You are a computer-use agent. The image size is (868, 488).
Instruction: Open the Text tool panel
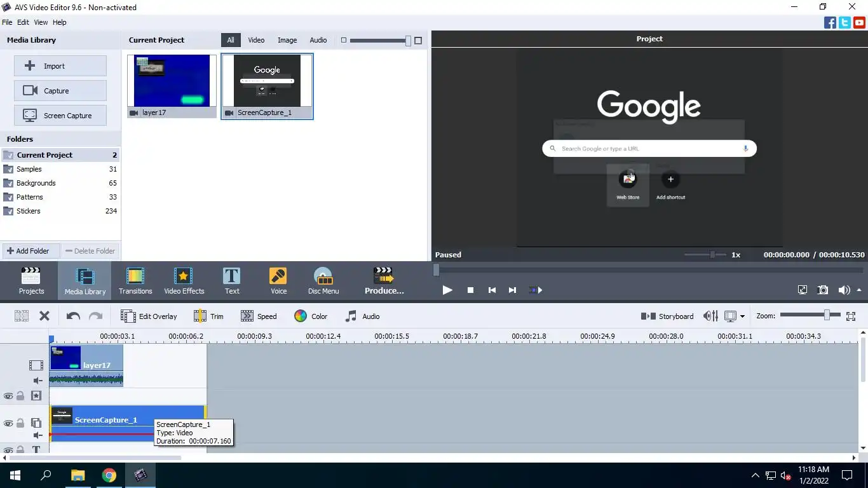[x=232, y=281]
